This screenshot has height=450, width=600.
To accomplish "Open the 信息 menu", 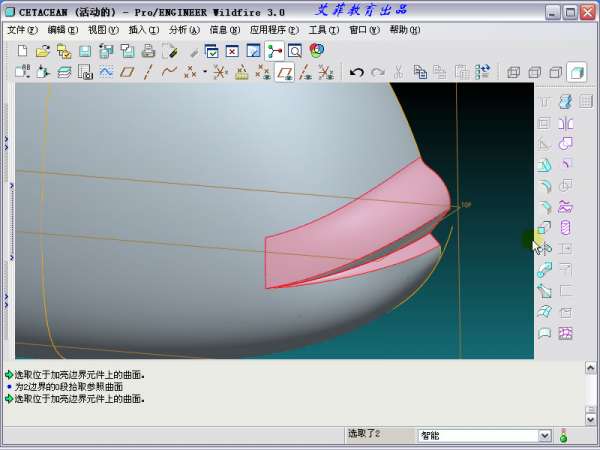I will [x=225, y=30].
